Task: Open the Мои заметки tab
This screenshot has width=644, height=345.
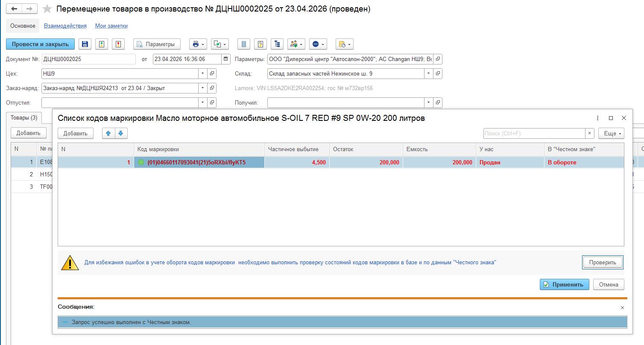Action: point(111,26)
